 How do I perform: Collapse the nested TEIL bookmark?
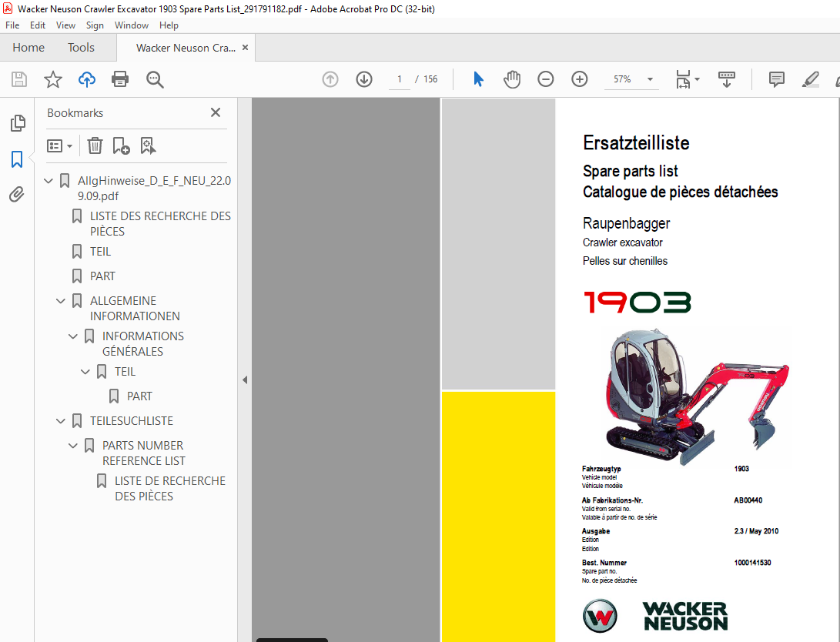click(85, 372)
